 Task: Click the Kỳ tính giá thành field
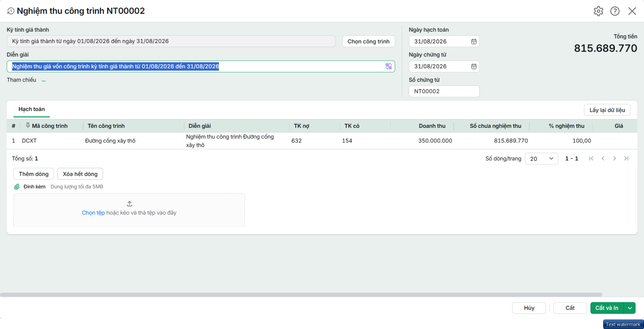(x=171, y=41)
